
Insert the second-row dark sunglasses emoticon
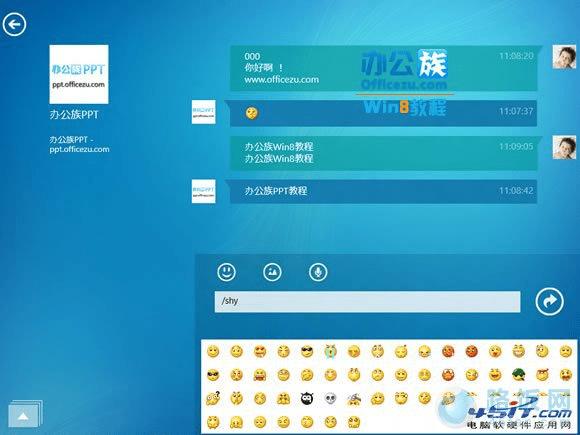[213, 375]
